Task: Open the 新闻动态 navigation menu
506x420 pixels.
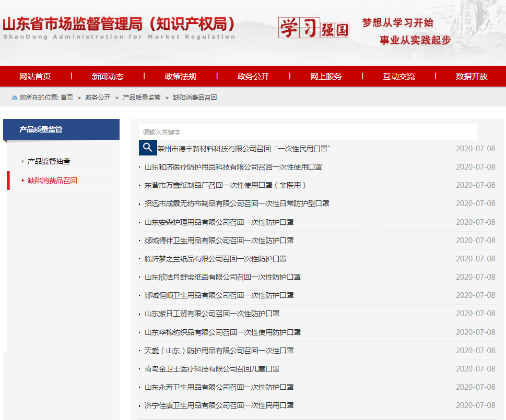Action: 108,76
